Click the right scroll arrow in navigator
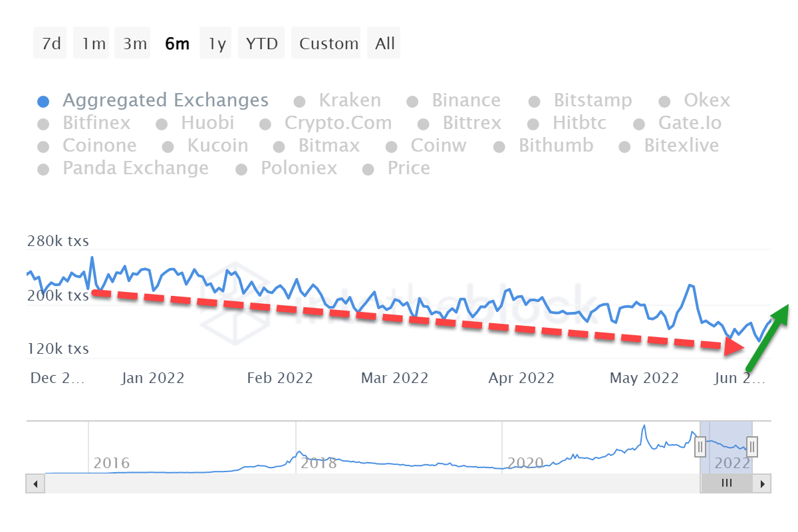 click(762, 483)
